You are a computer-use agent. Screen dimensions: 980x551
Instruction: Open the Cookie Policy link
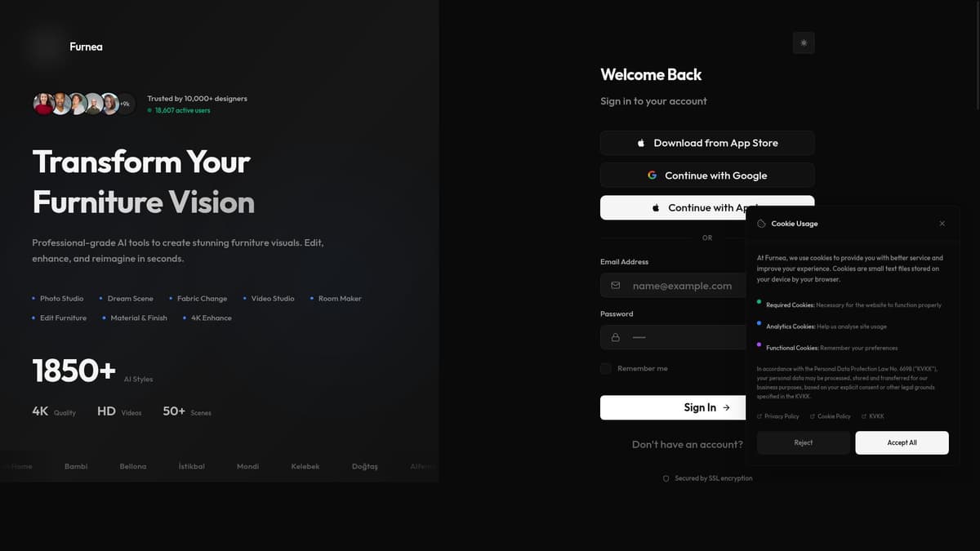[833, 416]
